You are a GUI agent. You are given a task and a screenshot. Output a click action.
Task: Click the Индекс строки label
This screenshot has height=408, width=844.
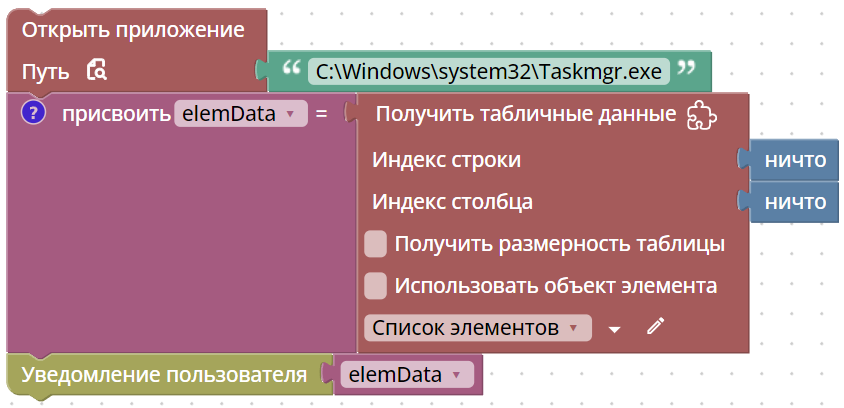coord(446,159)
